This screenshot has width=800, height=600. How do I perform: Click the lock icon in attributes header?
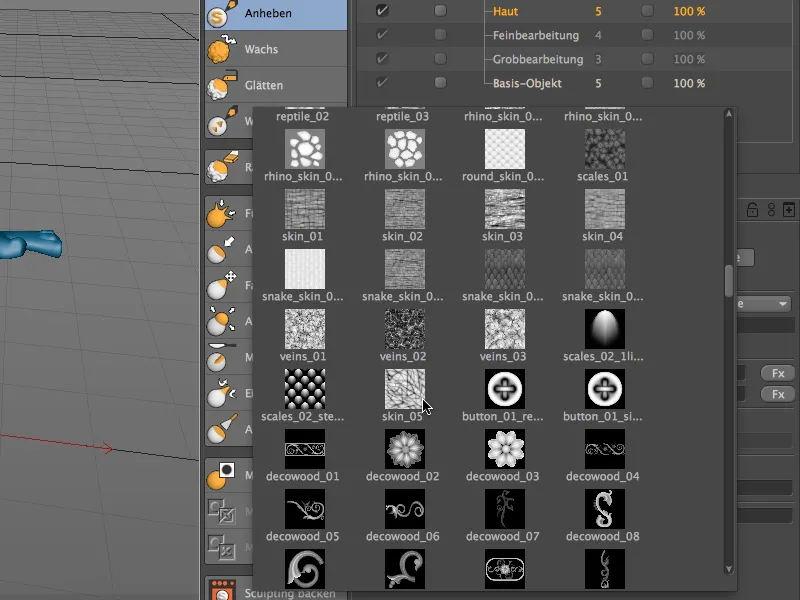pyautogui.click(x=752, y=210)
